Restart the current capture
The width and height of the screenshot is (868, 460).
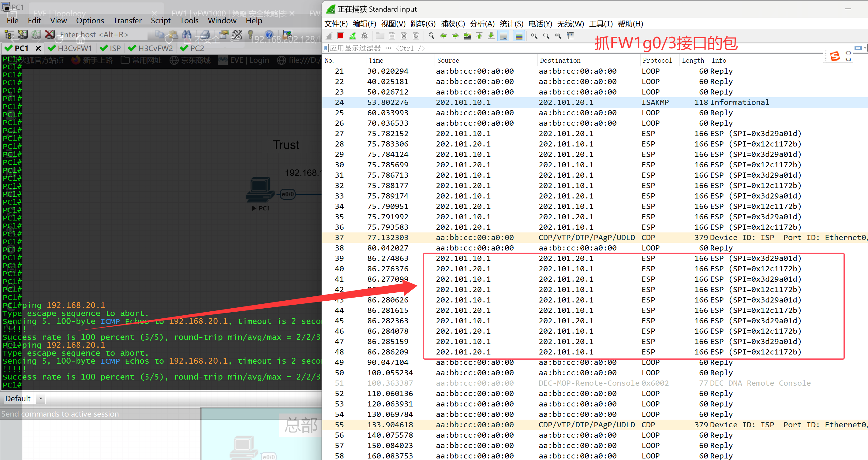pyautogui.click(x=353, y=36)
